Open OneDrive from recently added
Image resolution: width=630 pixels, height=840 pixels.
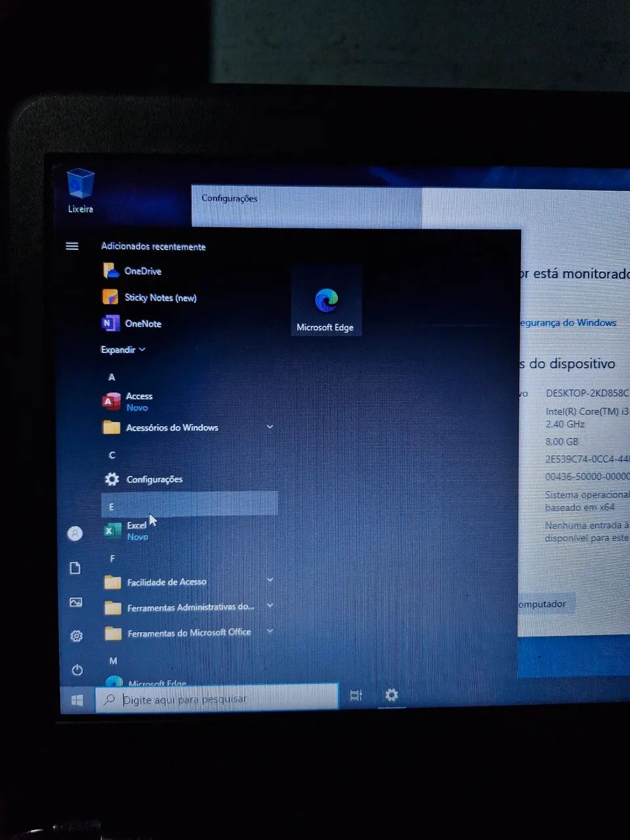click(x=132, y=270)
